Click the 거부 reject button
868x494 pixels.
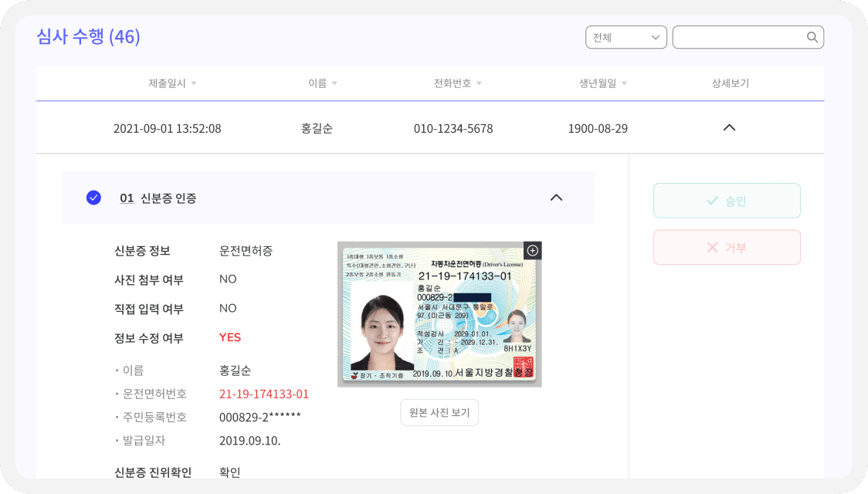727,247
